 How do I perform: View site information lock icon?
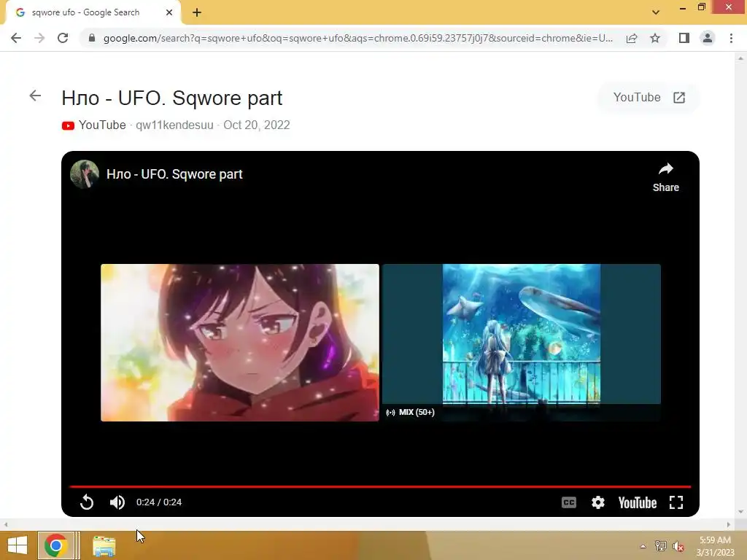pyautogui.click(x=92, y=38)
